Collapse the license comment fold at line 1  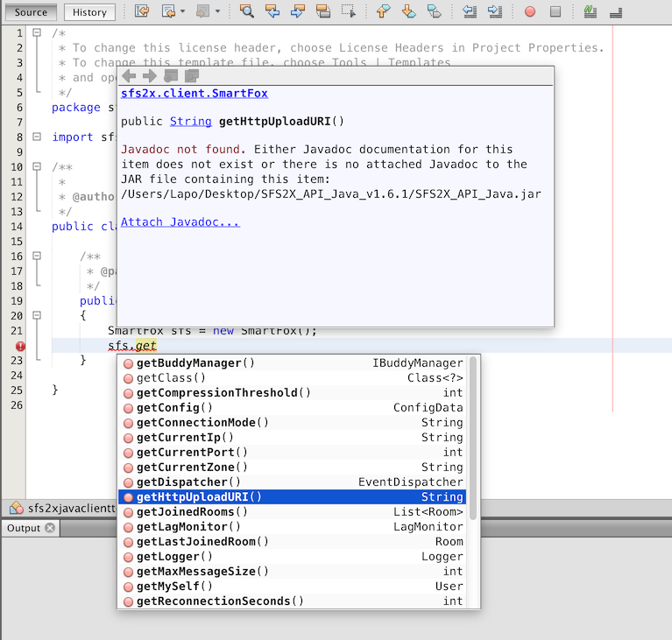37,32
